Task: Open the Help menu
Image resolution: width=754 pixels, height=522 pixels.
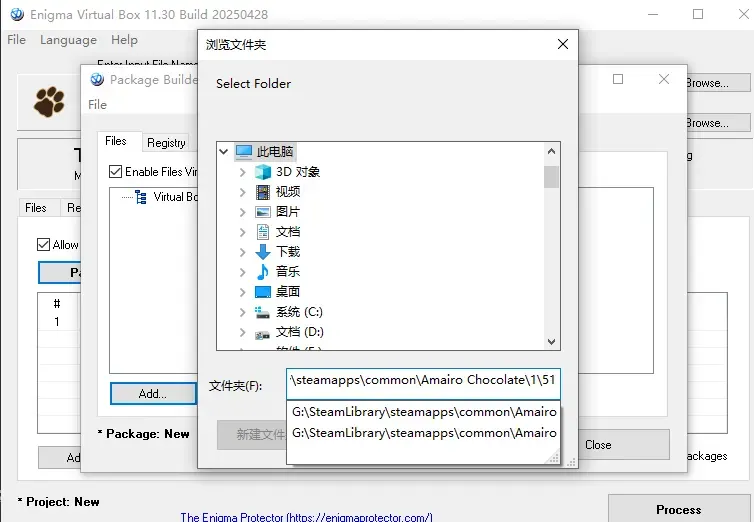Action: click(x=124, y=40)
